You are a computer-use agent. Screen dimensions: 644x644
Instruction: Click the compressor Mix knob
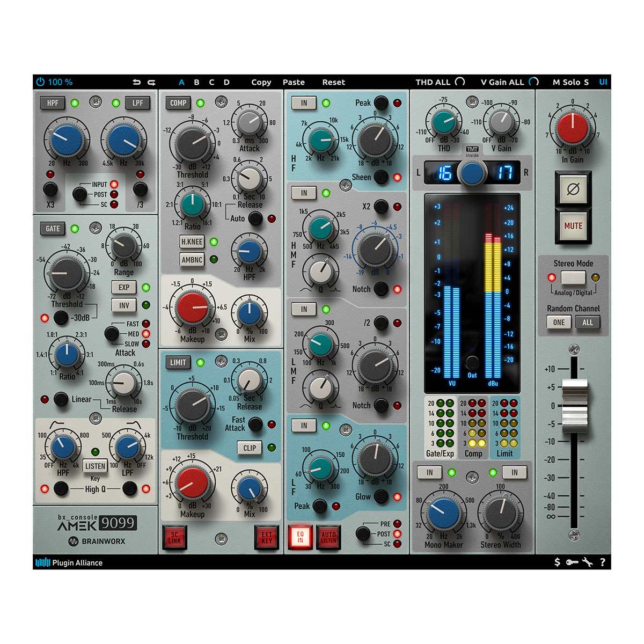click(x=250, y=314)
